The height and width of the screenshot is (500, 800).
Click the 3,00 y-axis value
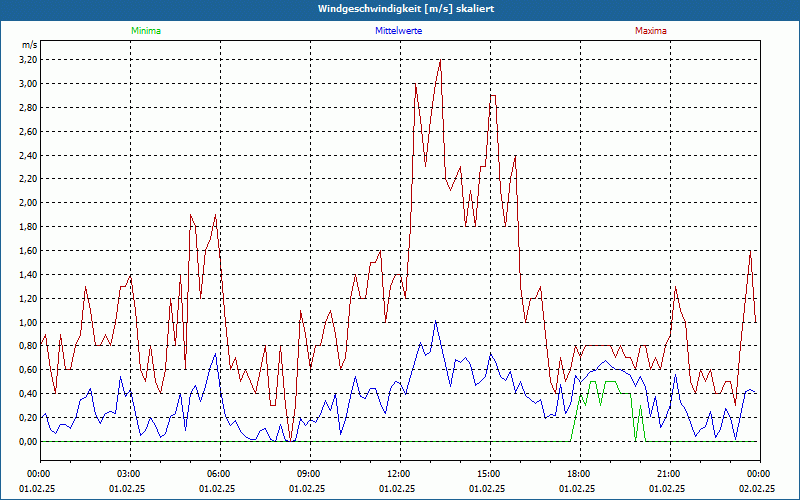point(28,84)
